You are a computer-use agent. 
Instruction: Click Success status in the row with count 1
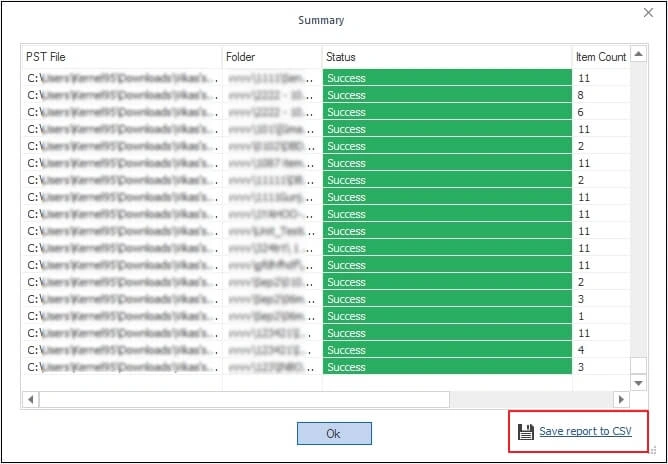tap(447, 316)
